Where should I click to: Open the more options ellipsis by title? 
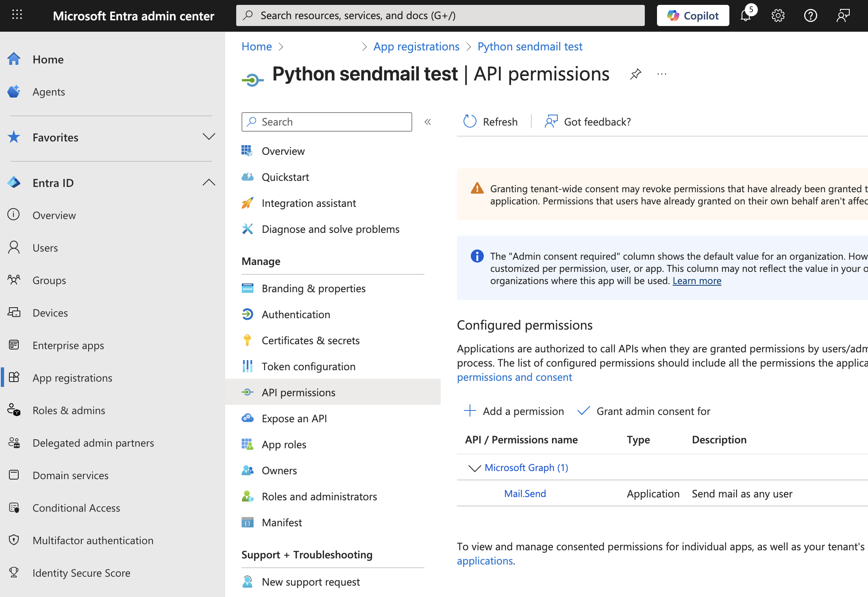[662, 74]
